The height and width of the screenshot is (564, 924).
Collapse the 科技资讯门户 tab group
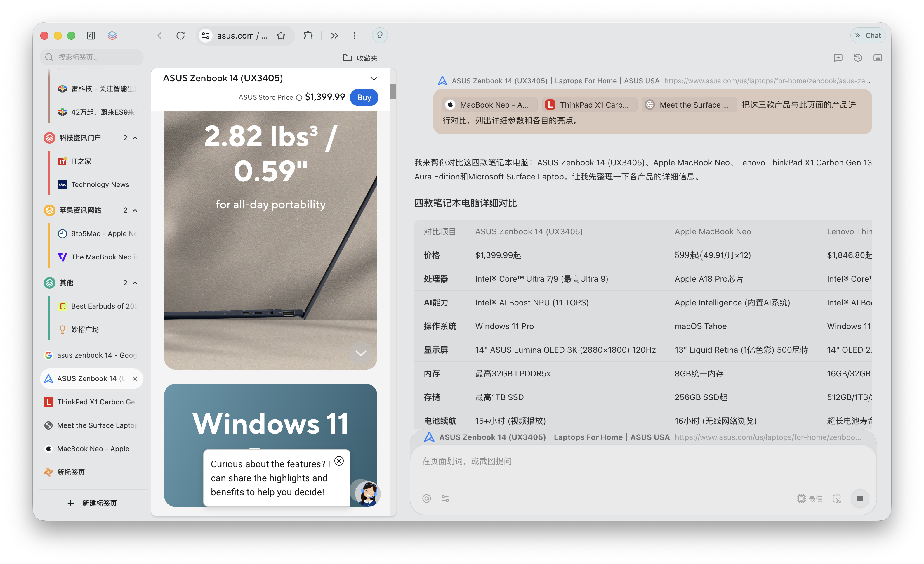(x=135, y=138)
